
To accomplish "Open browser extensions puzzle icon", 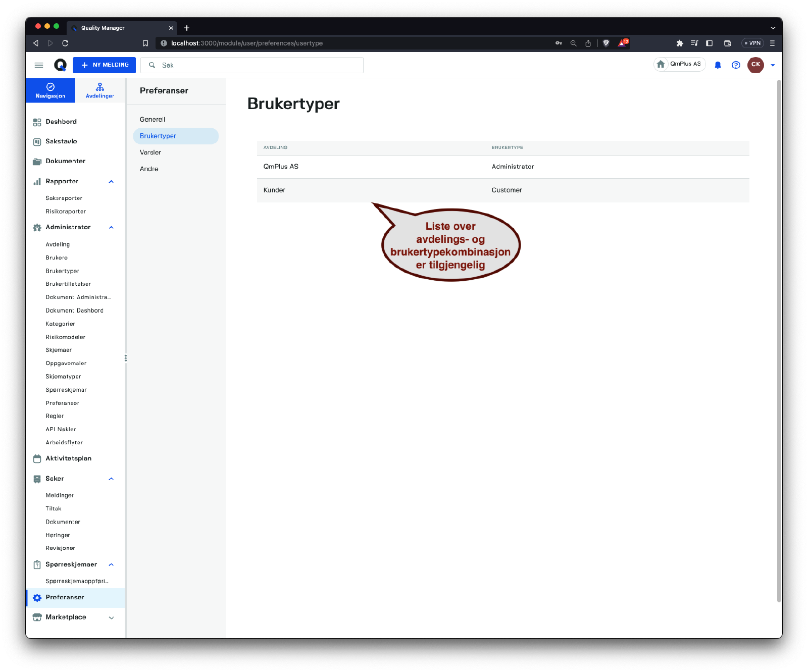I will [680, 43].
